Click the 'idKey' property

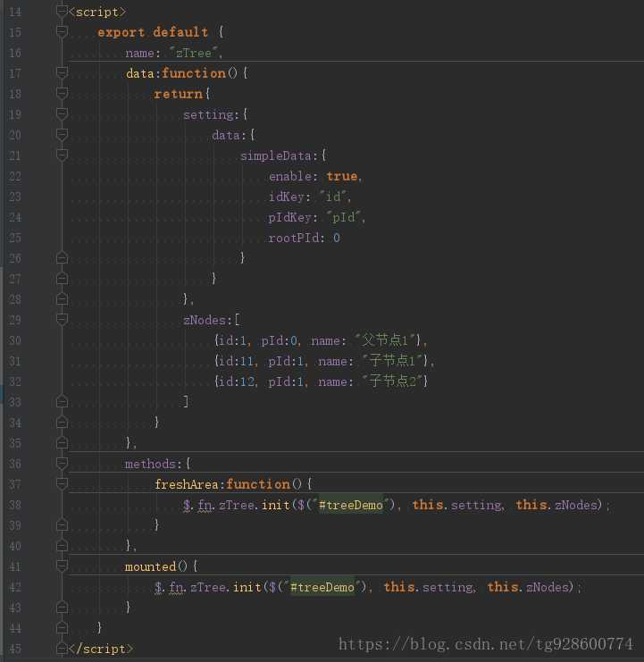pos(287,197)
